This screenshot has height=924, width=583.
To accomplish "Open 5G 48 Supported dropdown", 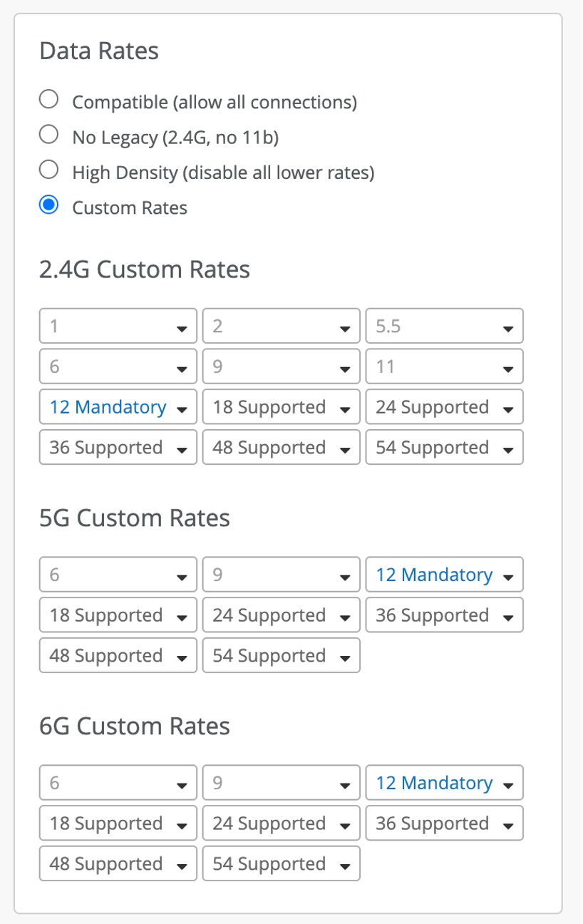I will (x=118, y=656).
